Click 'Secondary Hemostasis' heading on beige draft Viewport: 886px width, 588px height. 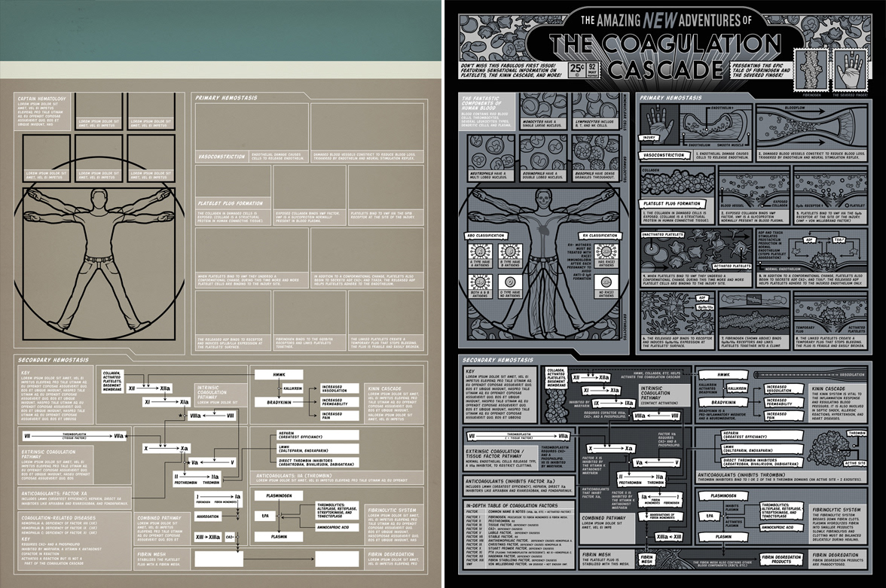[53, 360]
